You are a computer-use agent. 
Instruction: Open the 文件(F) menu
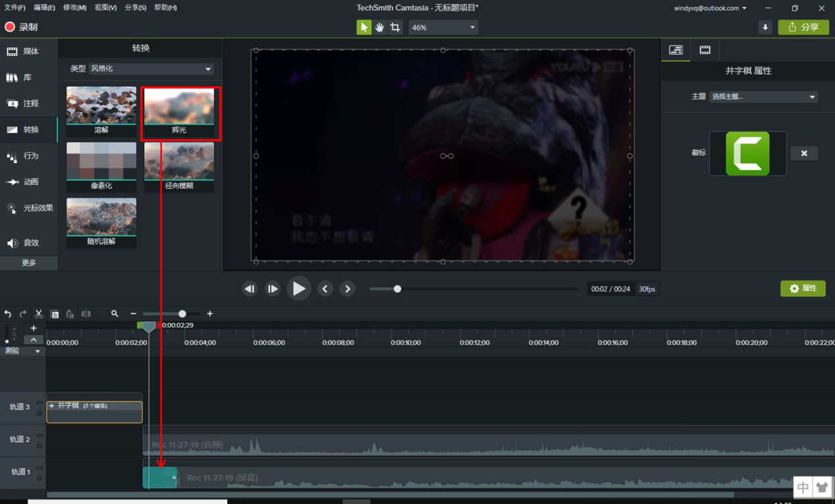(x=14, y=8)
